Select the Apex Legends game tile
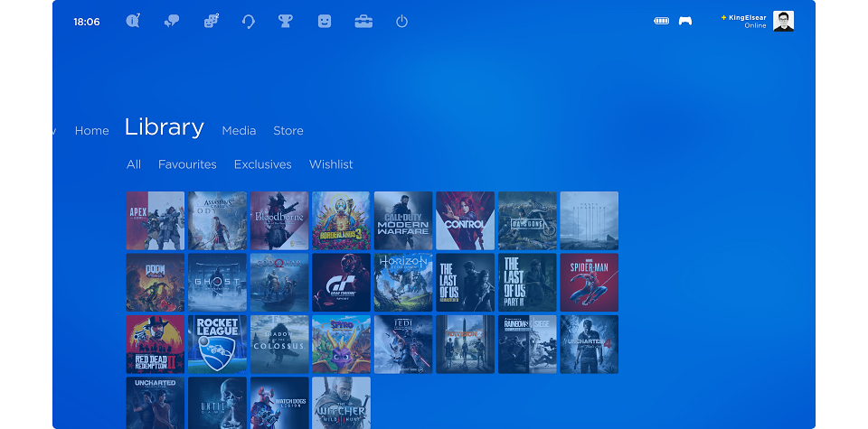This screenshot has height=429, width=868. click(x=156, y=220)
